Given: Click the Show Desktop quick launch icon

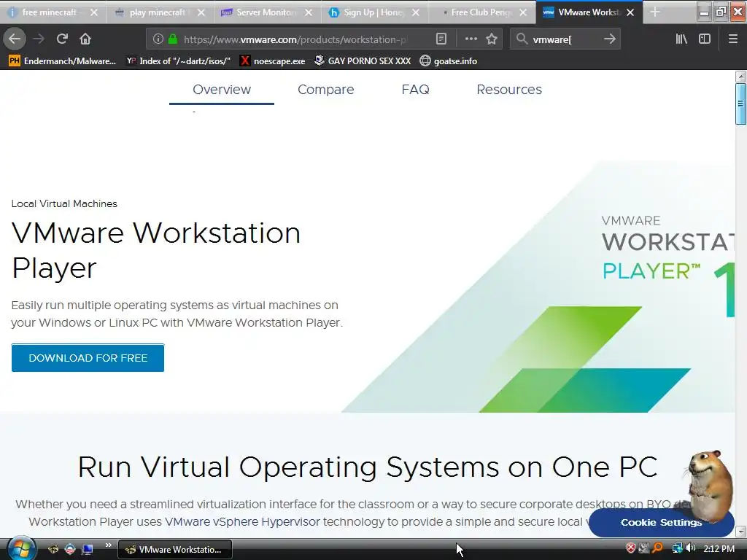Looking at the screenshot, I should click(87, 549).
